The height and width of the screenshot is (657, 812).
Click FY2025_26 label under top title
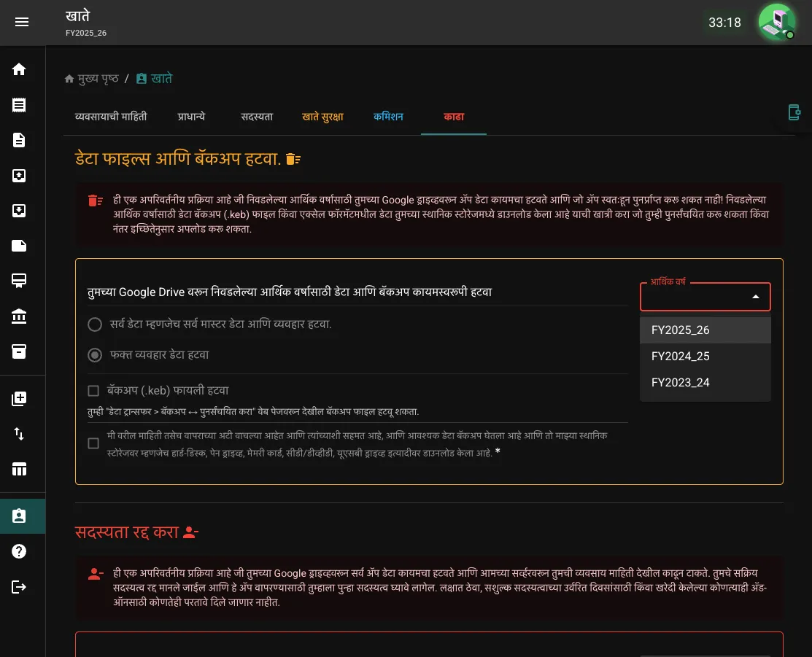[86, 33]
